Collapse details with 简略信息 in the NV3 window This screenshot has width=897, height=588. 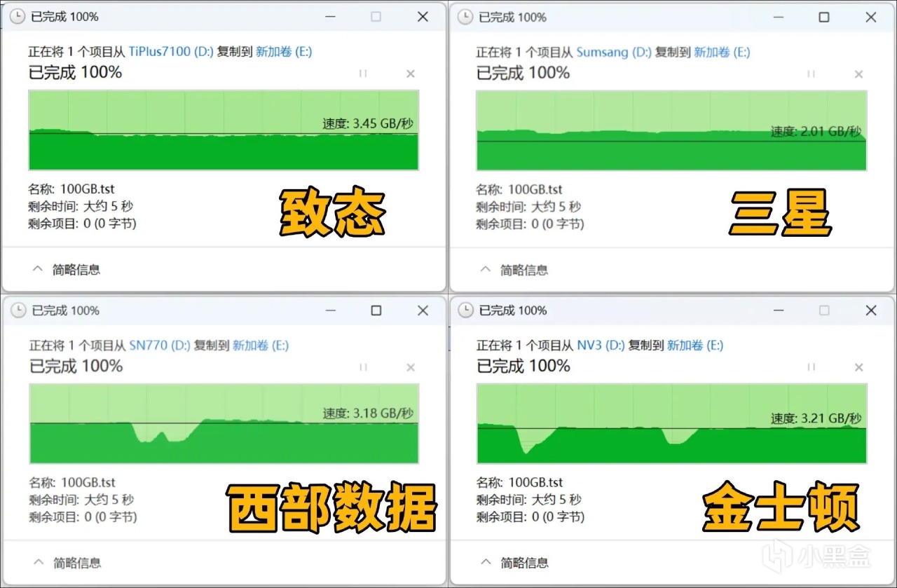pyautogui.click(x=514, y=562)
